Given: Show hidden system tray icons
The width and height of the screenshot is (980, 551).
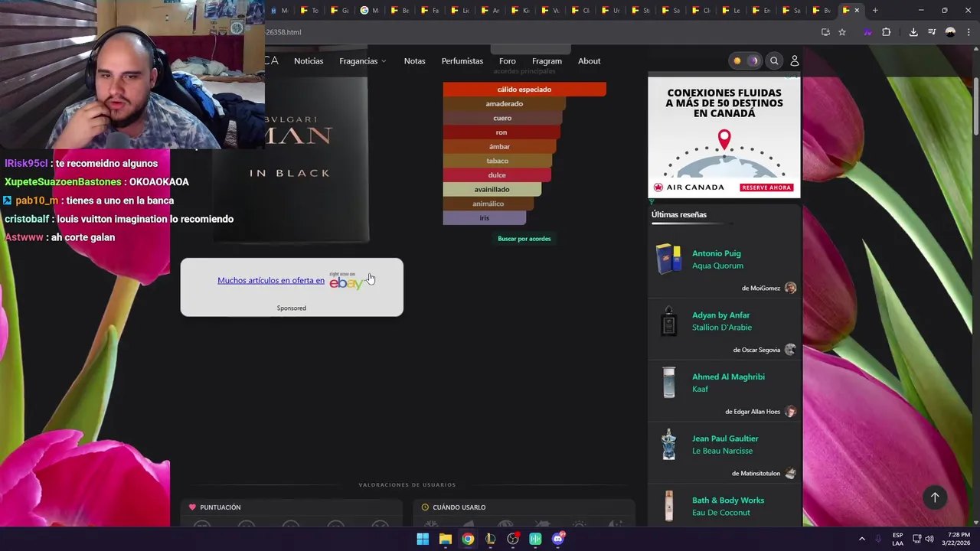Looking at the screenshot, I should coord(861,539).
